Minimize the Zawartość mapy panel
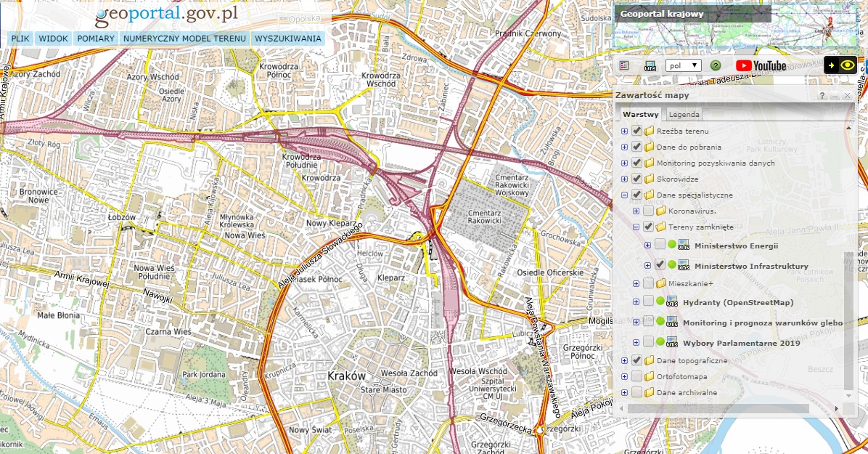This screenshot has width=868, height=454. coord(835,95)
